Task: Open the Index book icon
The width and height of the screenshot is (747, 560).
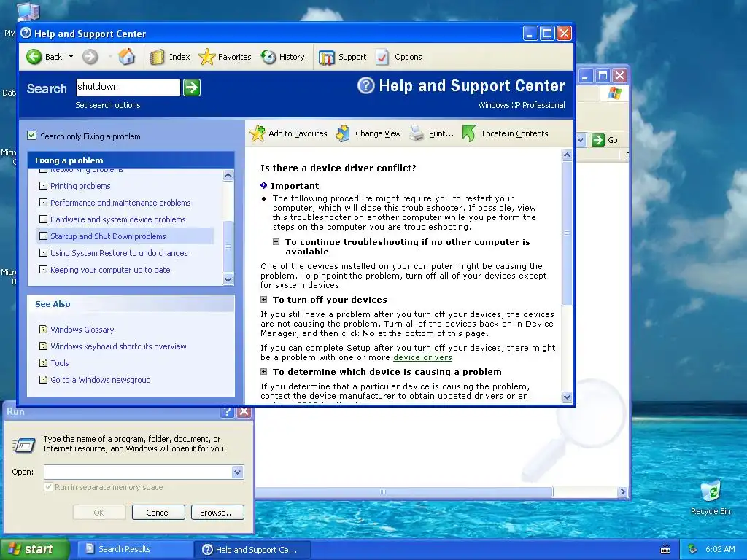Action: point(157,57)
